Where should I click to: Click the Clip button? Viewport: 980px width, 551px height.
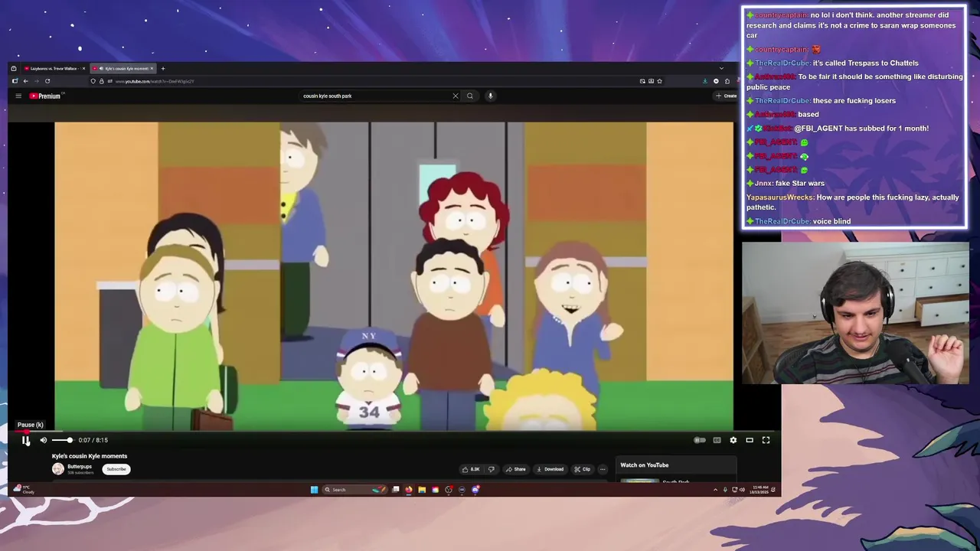pos(582,469)
